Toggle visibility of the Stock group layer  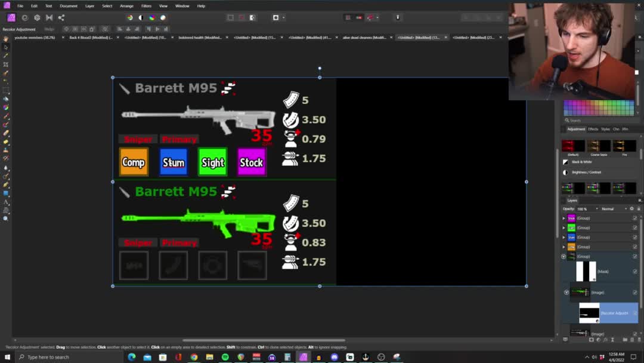click(x=635, y=219)
